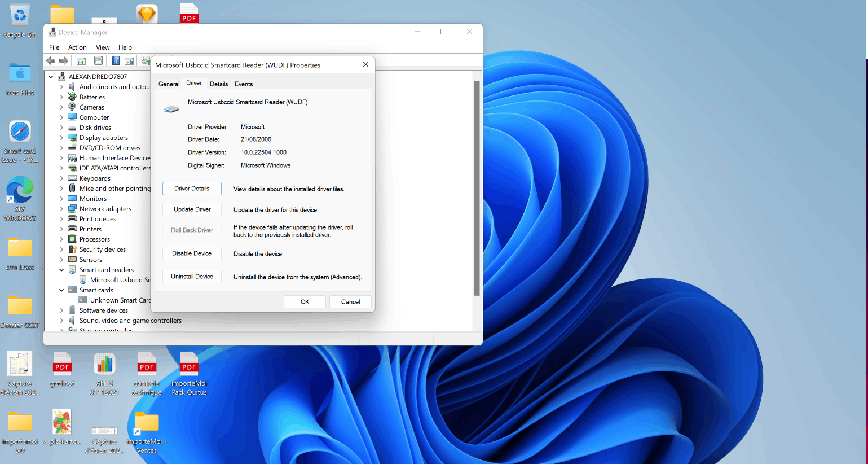Toggle the console tree pane toolbar icon
868x464 pixels.
[81, 61]
